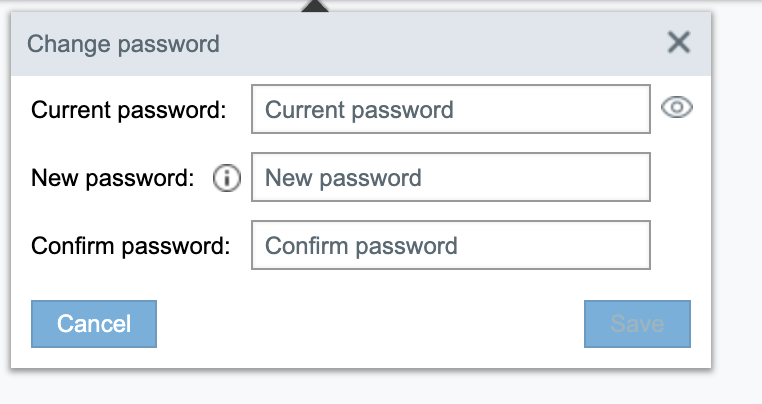Click the "Current password:" label
The height and width of the screenshot is (404, 762).
click(x=130, y=110)
